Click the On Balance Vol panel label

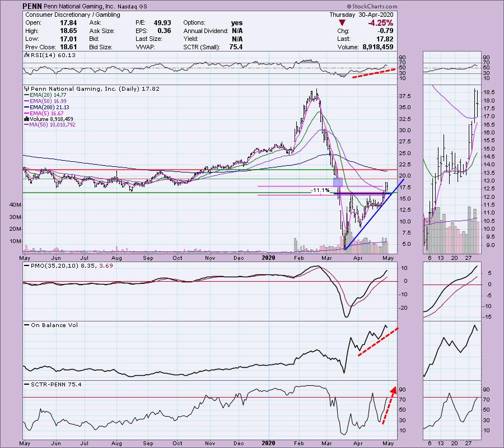click(54, 325)
